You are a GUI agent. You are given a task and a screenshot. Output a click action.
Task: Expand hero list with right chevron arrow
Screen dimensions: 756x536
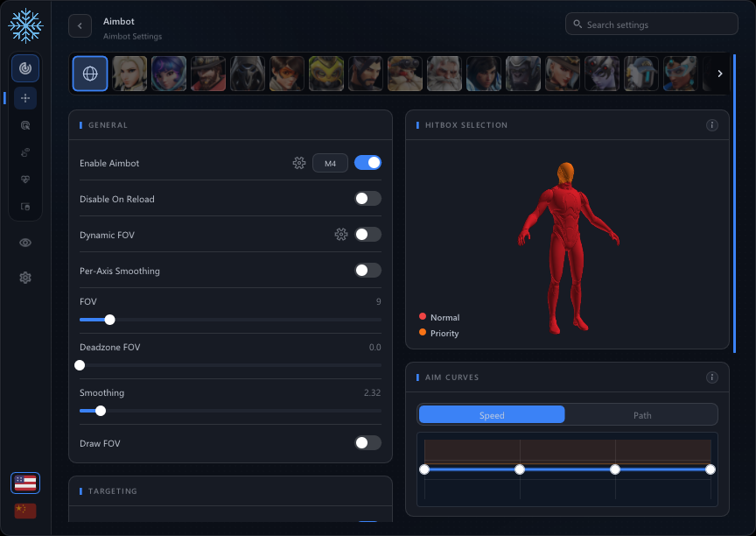click(x=720, y=74)
